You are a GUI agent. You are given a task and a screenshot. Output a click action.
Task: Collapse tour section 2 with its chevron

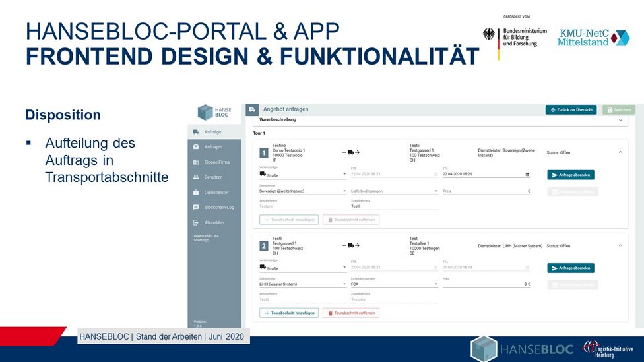coord(620,245)
